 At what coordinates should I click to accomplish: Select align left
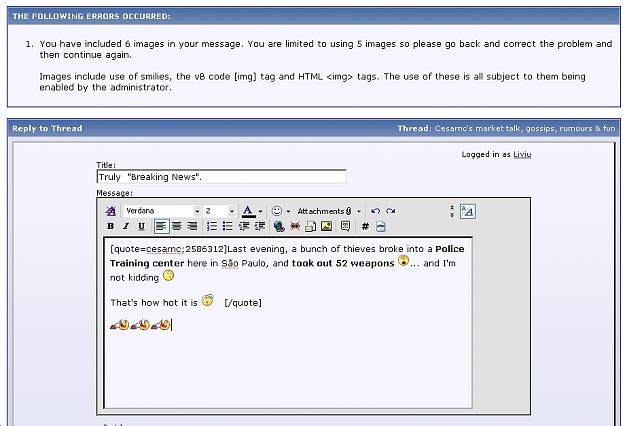click(161, 226)
